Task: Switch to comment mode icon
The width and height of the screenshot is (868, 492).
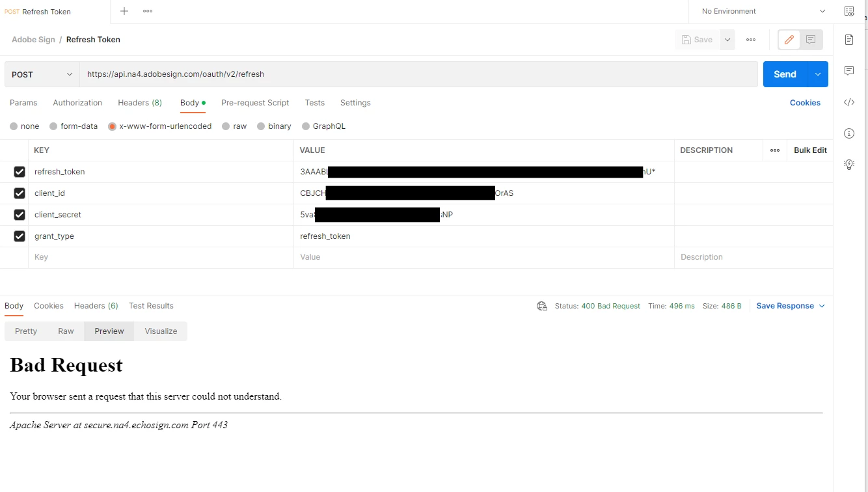Action: pos(811,40)
